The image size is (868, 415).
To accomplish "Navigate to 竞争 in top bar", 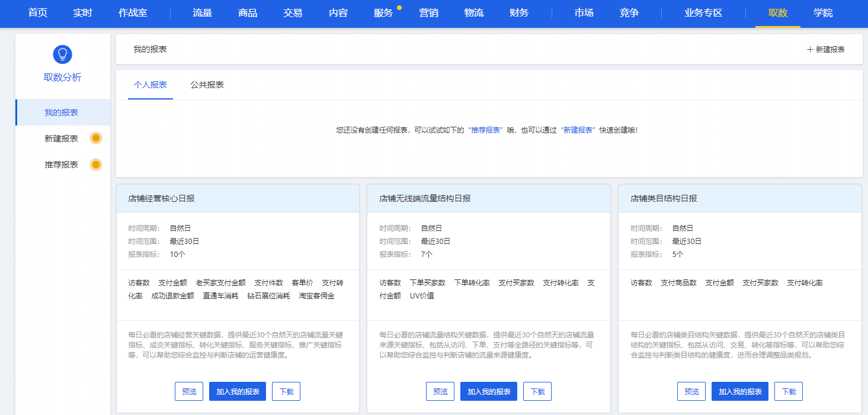I will click(x=629, y=13).
